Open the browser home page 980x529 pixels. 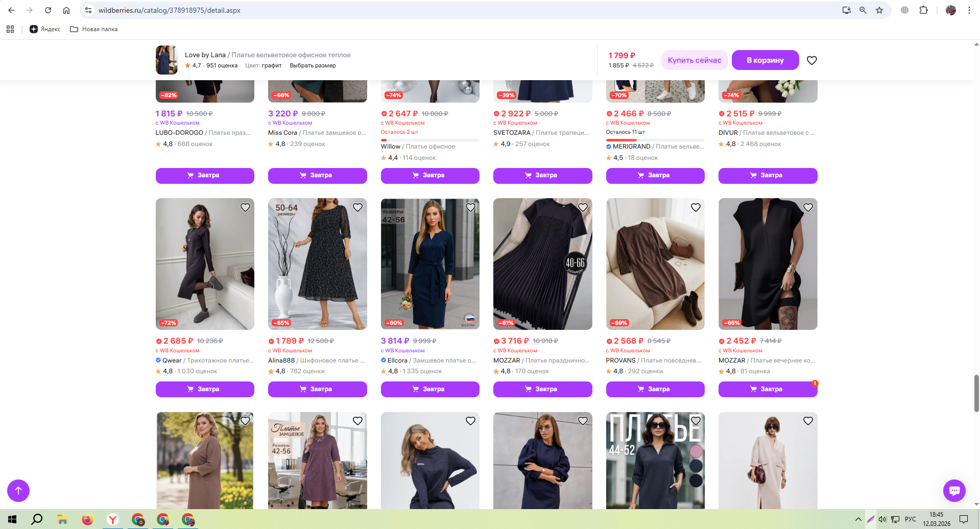click(x=66, y=10)
